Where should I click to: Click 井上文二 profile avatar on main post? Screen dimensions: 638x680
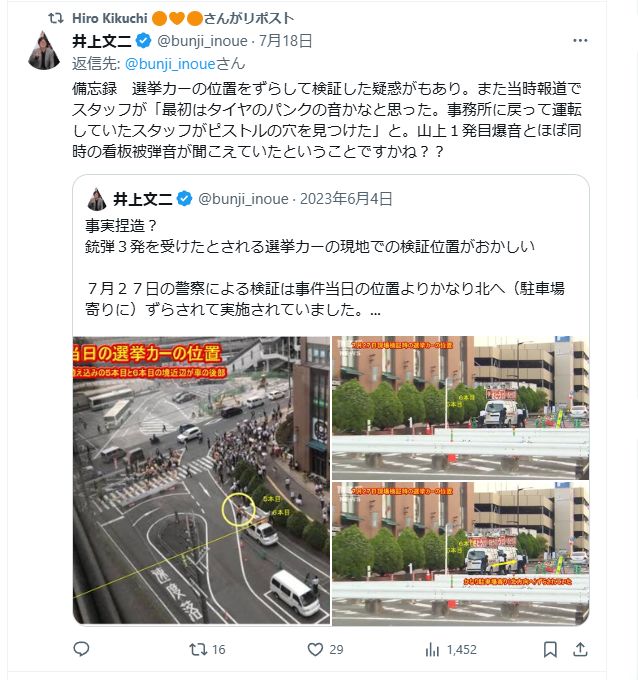[44, 50]
